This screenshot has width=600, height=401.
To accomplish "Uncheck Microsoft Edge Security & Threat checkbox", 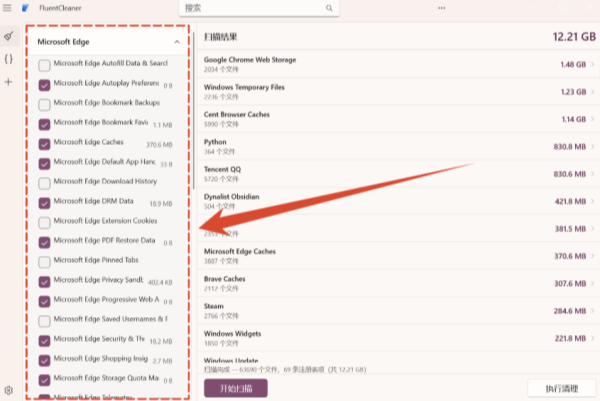I will pos(44,341).
